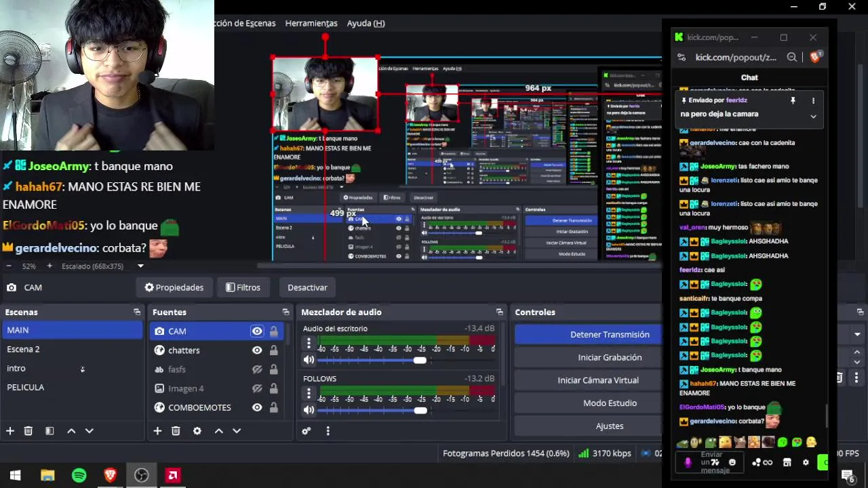Add a new source with plus icon in Fuentes

157,431
